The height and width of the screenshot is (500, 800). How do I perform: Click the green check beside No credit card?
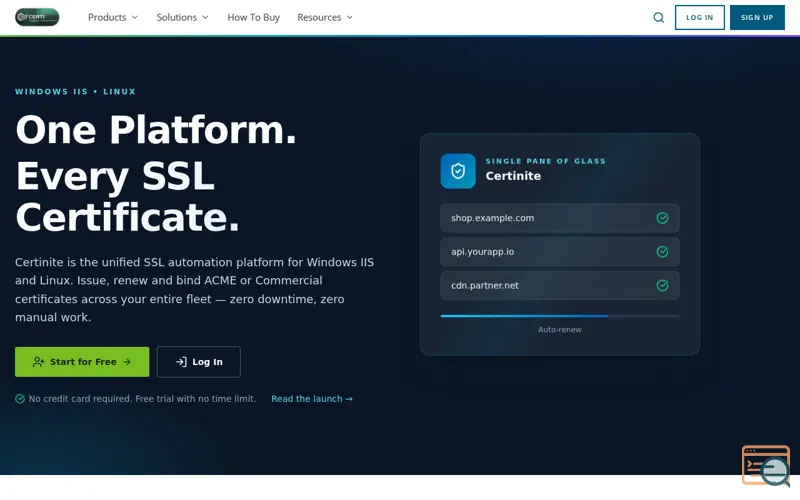20,398
